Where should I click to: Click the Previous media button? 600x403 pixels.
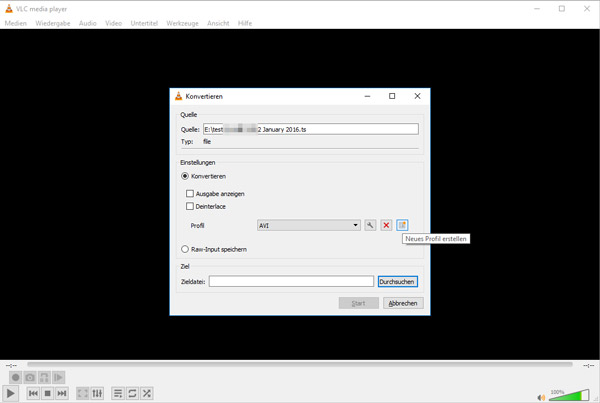(33, 393)
